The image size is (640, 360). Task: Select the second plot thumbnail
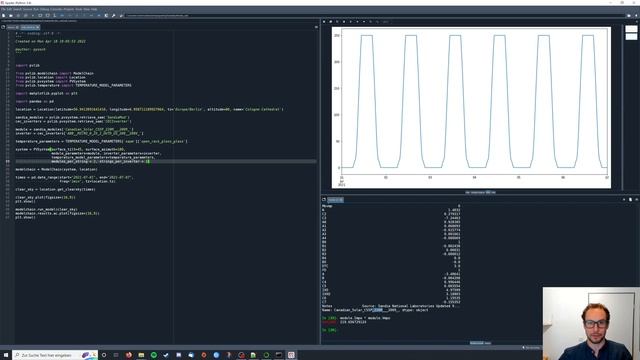[631, 37]
